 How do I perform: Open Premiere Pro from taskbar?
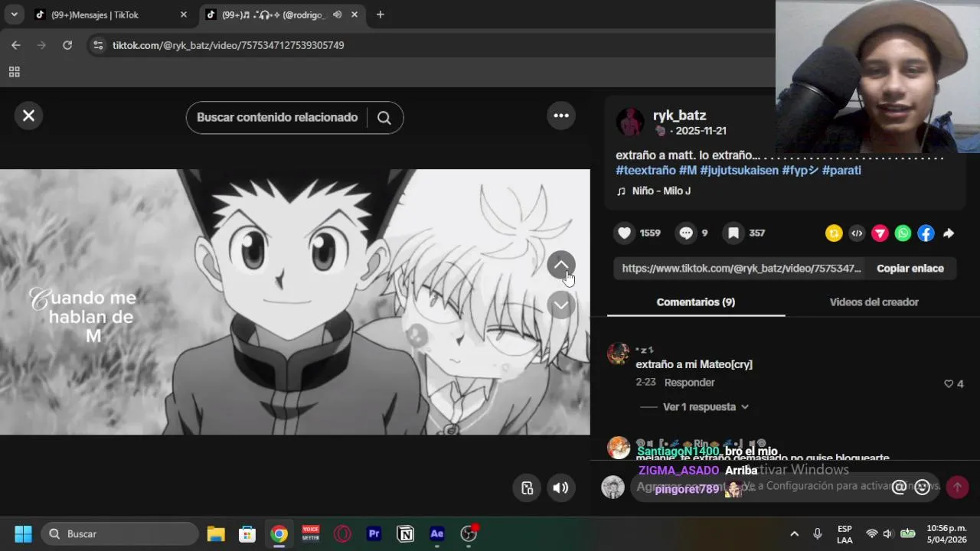374,534
